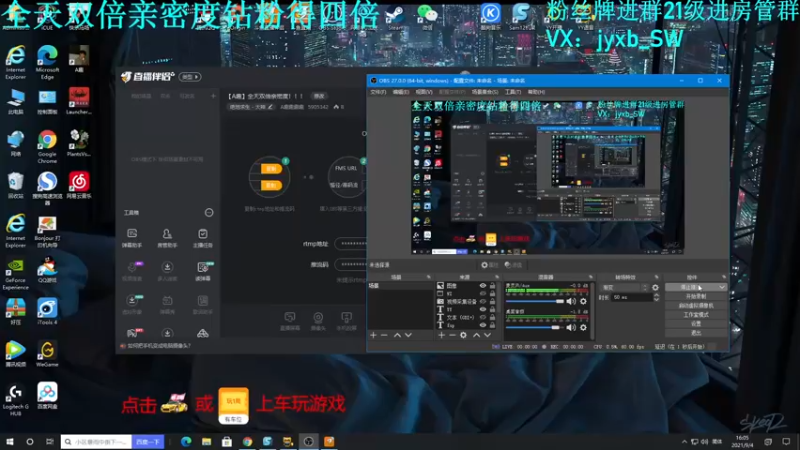
Task: Toggle visibility of 图像 source
Action: 483,286
